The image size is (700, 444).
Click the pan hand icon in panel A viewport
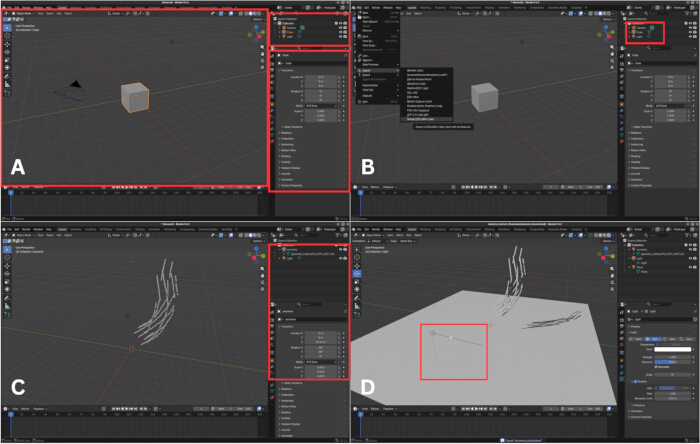click(262, 54)
